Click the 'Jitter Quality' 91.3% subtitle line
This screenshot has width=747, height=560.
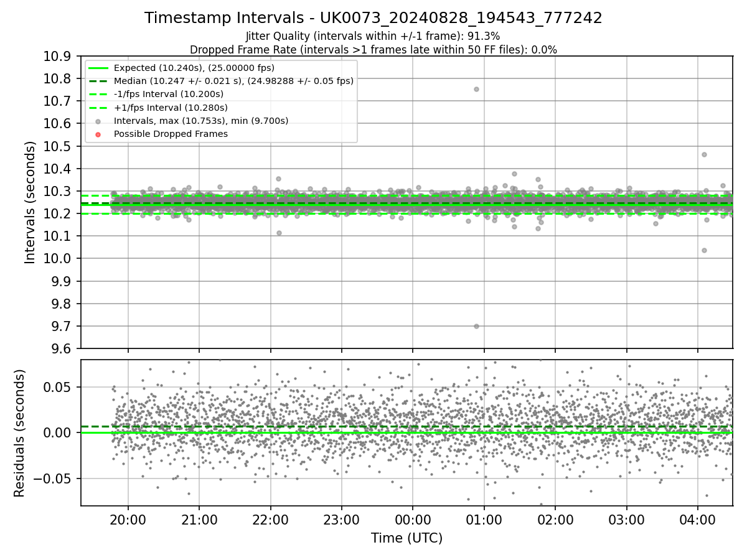tap(373, 36)
